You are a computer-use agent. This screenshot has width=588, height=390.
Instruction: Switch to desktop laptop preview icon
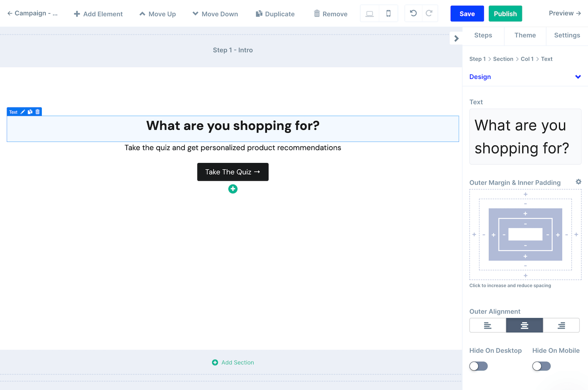(369, 13)
